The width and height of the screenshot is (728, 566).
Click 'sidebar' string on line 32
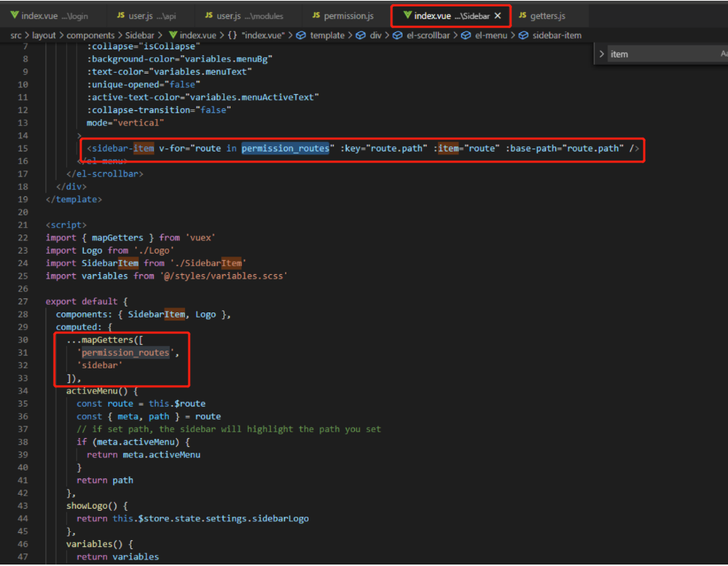[99, 365]
